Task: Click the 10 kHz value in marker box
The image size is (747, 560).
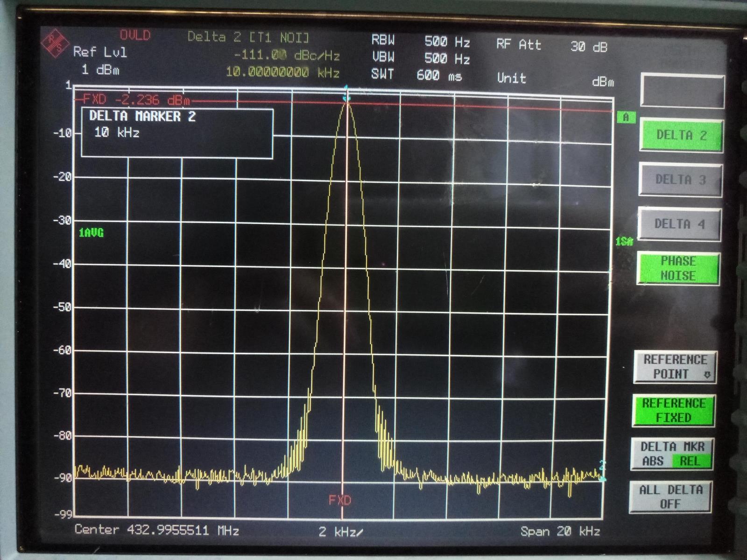Action: tap(117, 133)
